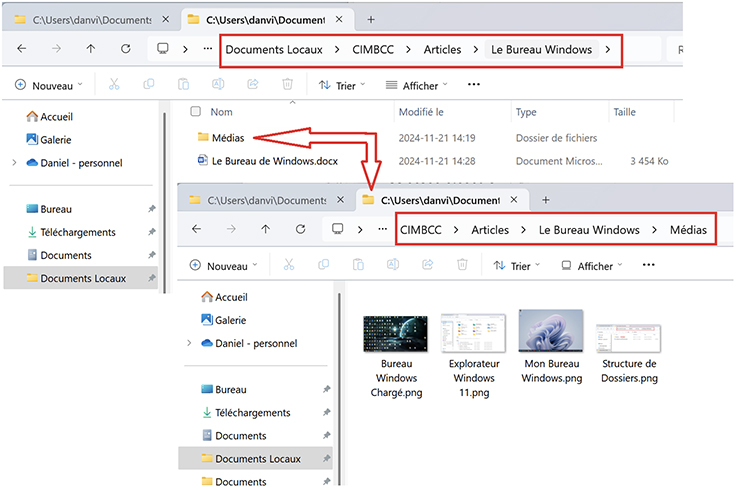Open Téléchargements in the lower window sidebar
This screenshot has width=736, height=490.
[253, 413]
